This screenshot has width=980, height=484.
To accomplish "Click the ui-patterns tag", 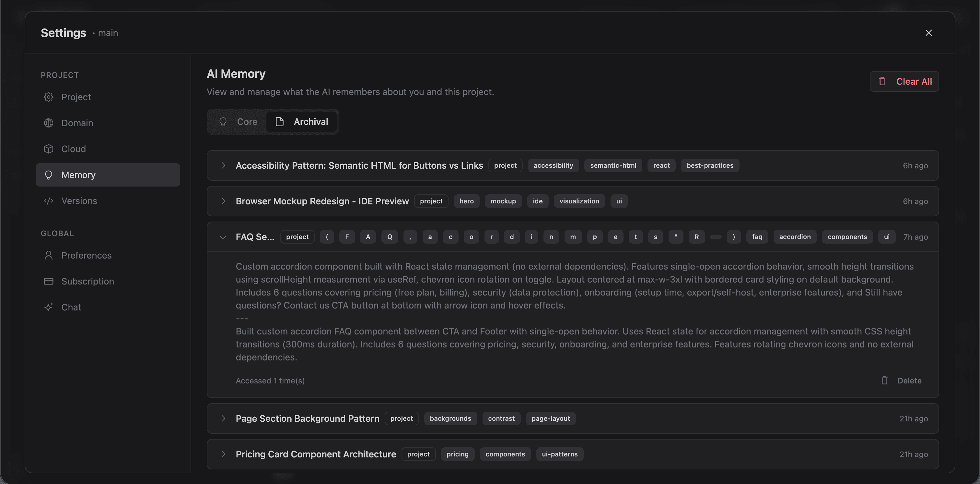I will (x=560, y=454).
